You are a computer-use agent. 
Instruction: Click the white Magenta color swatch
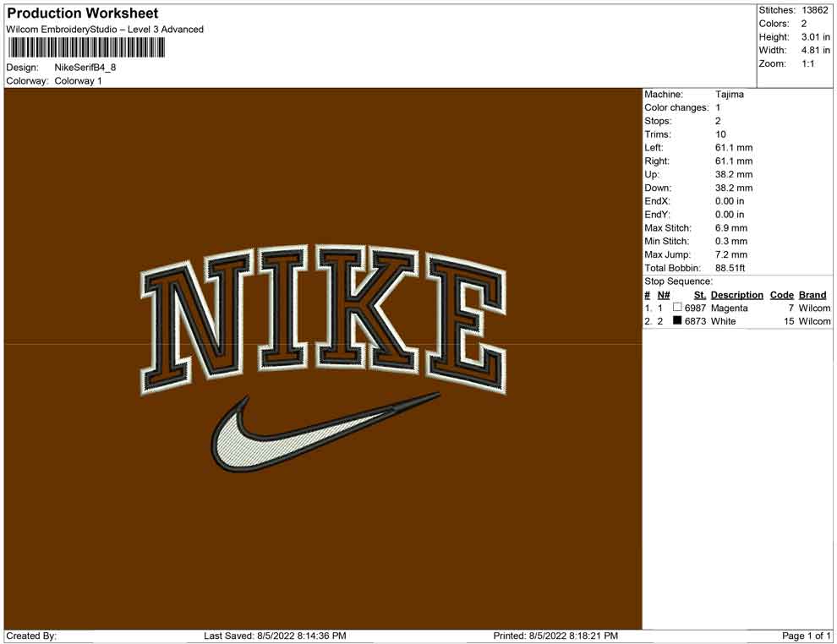click(x=677, y=307)
